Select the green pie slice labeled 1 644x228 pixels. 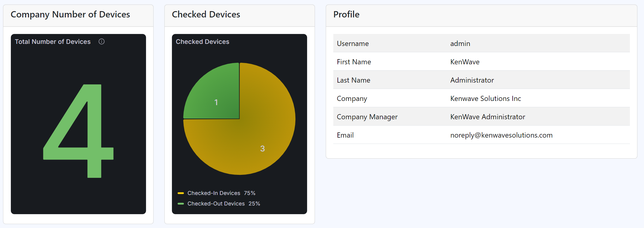(x=216, y=96)
